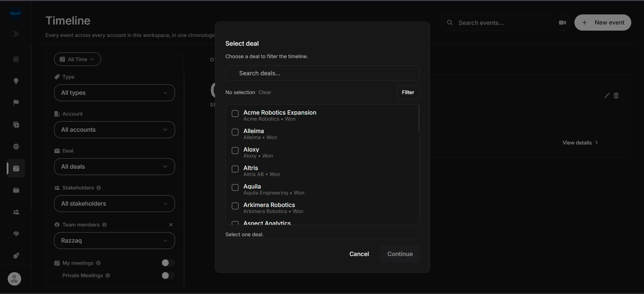Click the "Aquila Engineering • Won" subtitle
Viewport: 644px width, 294px height.
point(274,193)
